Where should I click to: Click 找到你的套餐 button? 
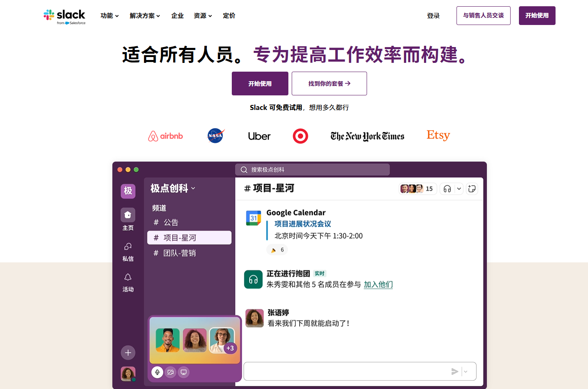(x=329, y=84)
